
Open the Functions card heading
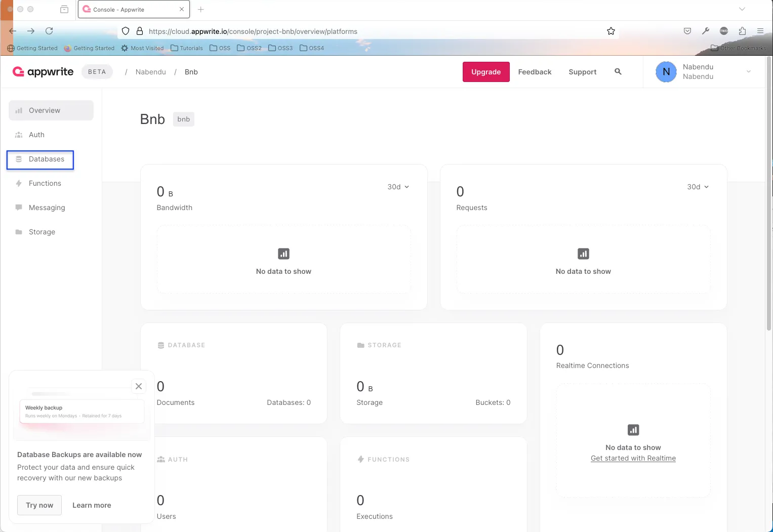tap(383, 460)
